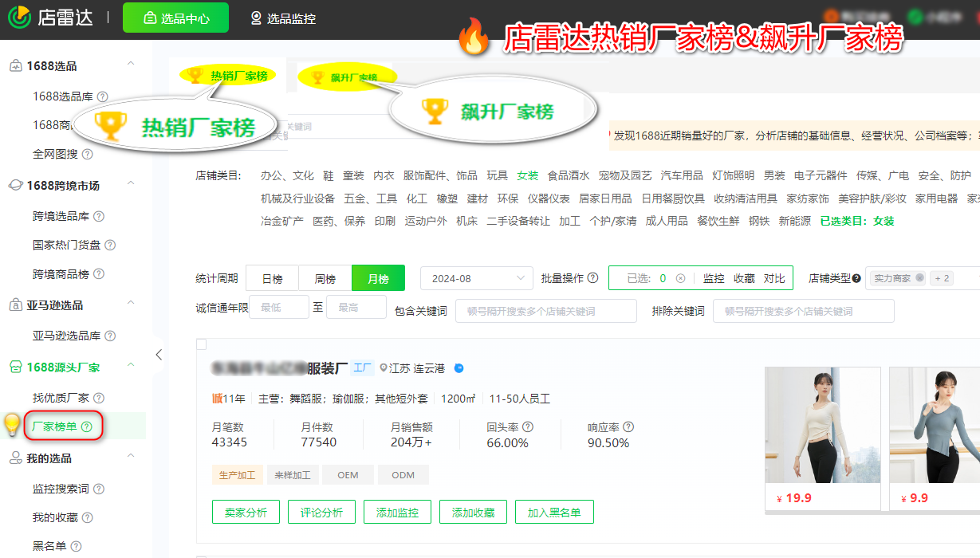Show help tooltip for 亚马逊选品库
This screenshot has height=558, width=980.
[110, 336]
